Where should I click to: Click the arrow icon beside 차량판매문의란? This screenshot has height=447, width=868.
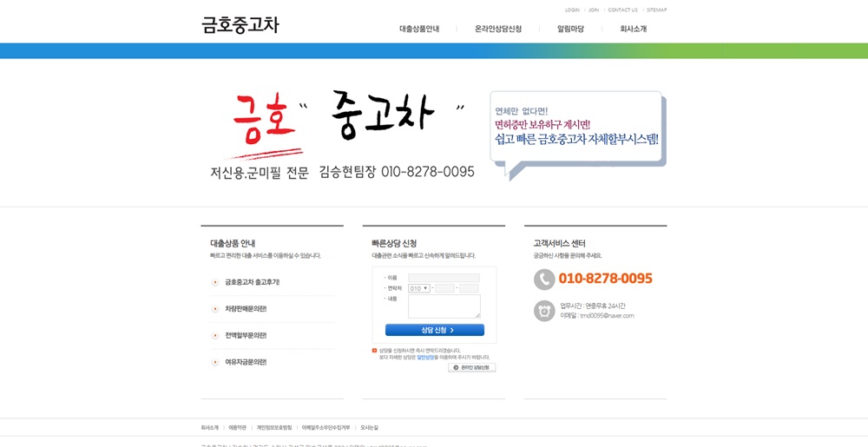click(x=214, y=309)
